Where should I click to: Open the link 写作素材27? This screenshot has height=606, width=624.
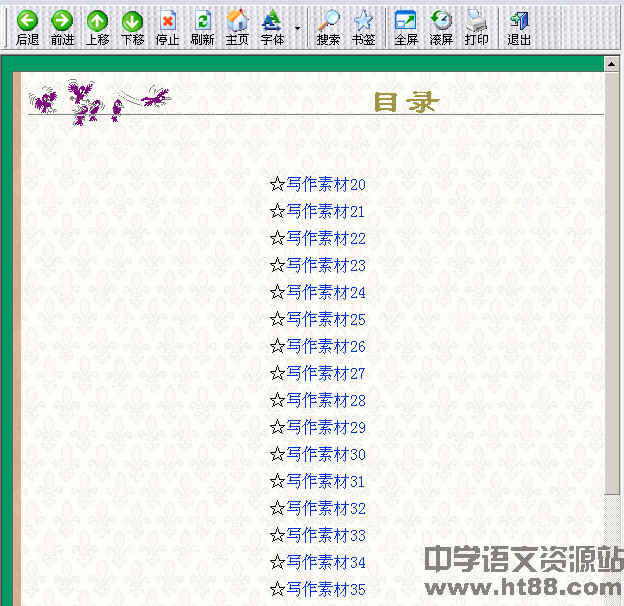[x=326, y=373]
